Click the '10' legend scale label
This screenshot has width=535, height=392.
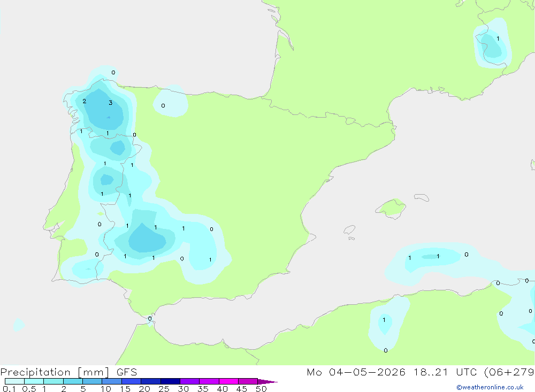click(x=106, y=389)
